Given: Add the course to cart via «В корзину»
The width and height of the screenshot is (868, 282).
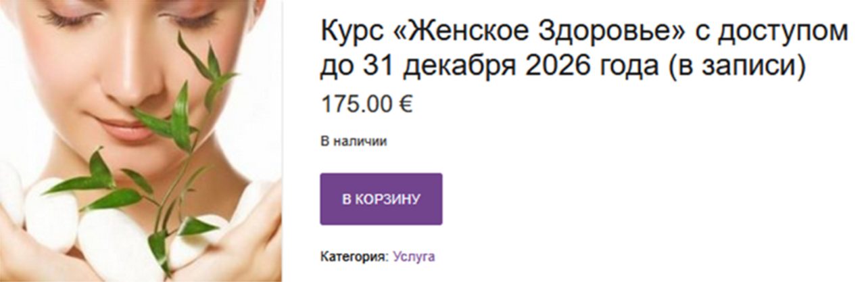Looking at the screenshot, I should [x=381, y=199].
